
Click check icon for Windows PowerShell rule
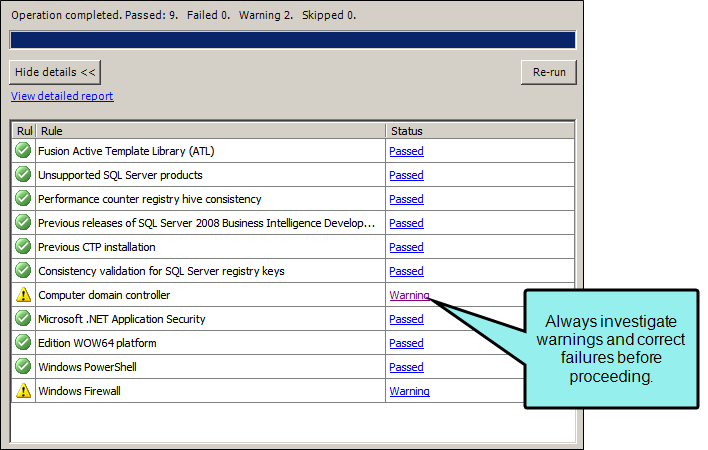pos(23,366)
